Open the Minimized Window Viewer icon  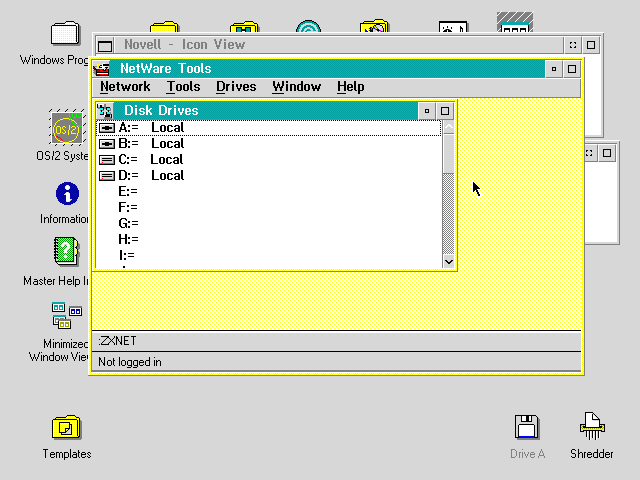coord(67,316)
